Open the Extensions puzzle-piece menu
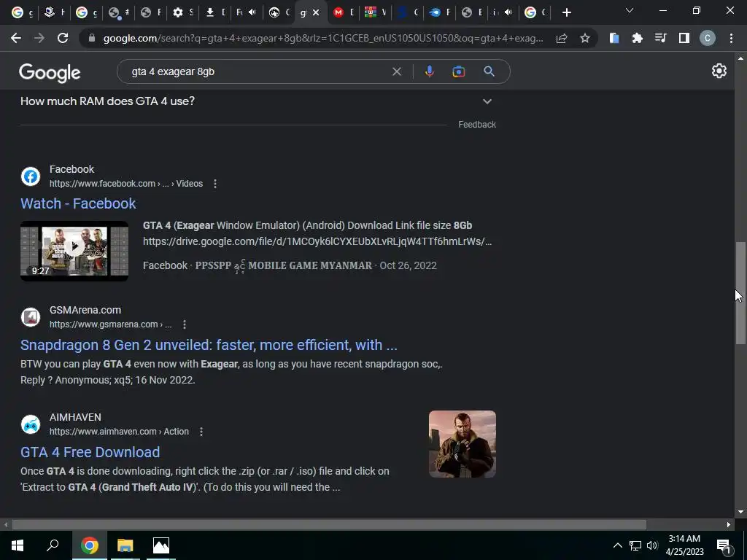Screen dimensions: 747x560 coord(637,38)
